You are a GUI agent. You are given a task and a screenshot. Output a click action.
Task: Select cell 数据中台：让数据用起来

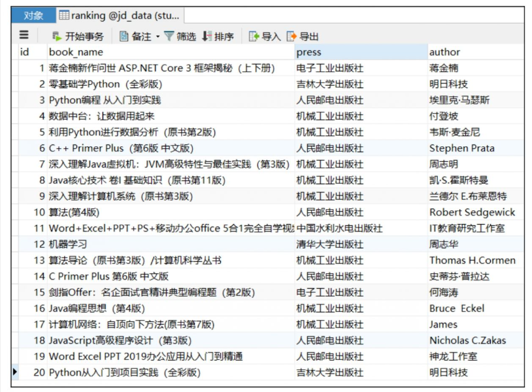(x=171, y=116)
